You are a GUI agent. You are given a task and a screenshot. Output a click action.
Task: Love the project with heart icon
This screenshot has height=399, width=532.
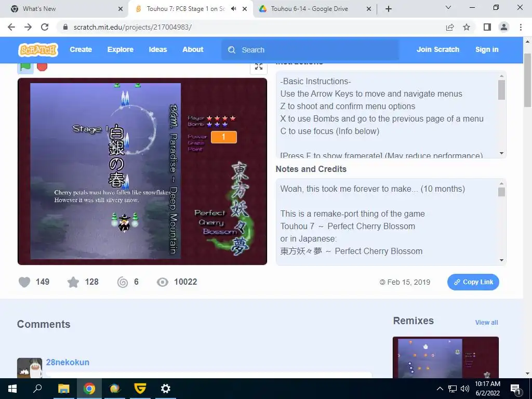24,282
